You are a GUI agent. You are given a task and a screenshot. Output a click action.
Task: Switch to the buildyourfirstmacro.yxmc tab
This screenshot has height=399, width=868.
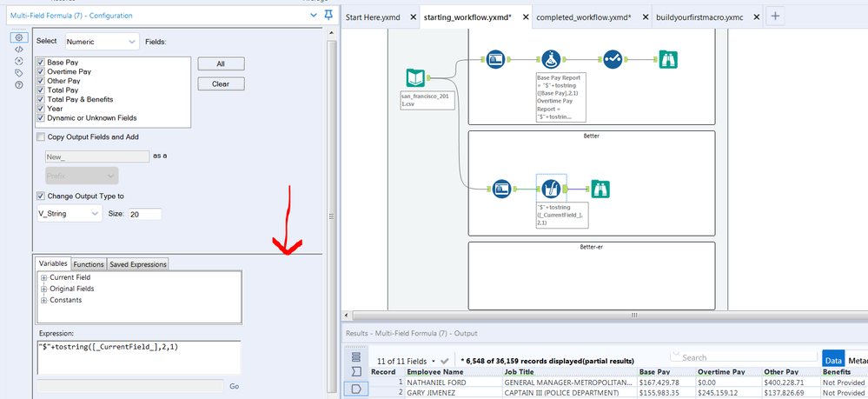click(x=699, y=17)
